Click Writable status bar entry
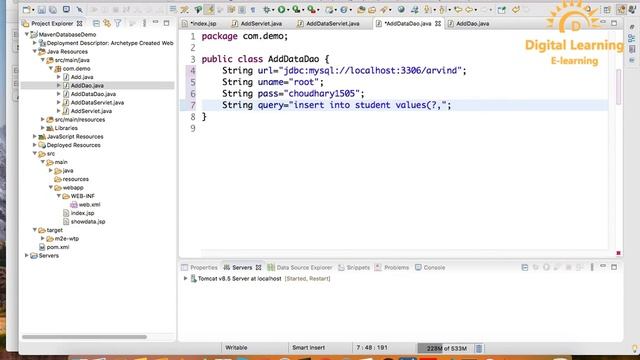 [x=236, y=348]
